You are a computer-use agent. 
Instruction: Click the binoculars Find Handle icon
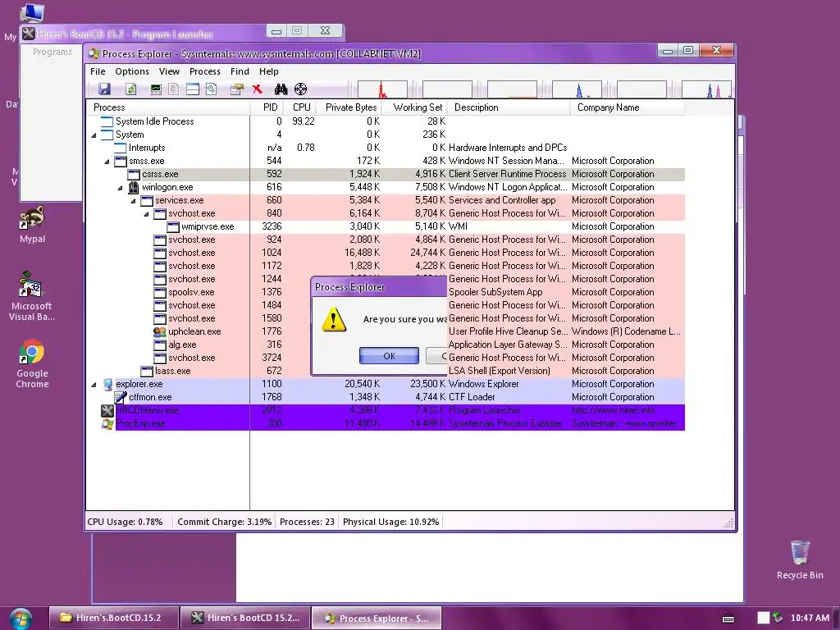[281, 89]
